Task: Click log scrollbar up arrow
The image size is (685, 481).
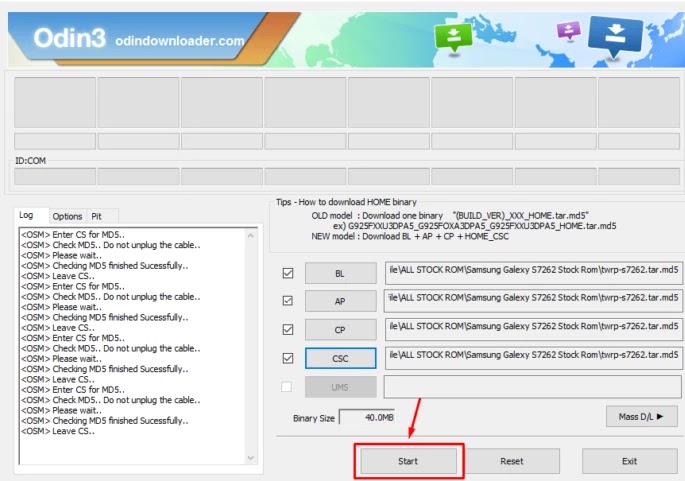Action: [x=251, y=235]
